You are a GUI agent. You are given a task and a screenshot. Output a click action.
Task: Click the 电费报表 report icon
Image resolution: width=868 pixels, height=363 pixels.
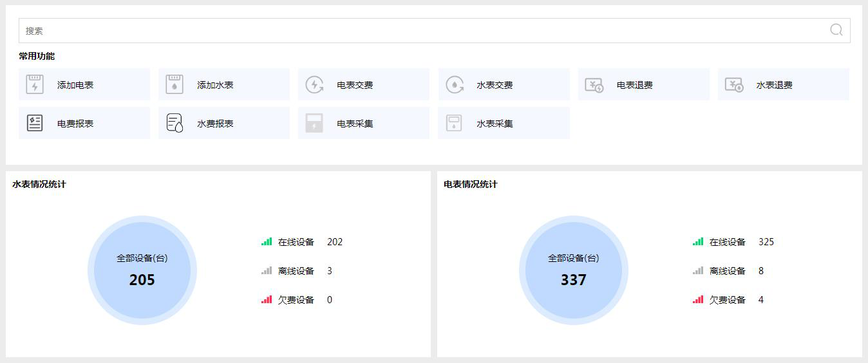(35, 123)
